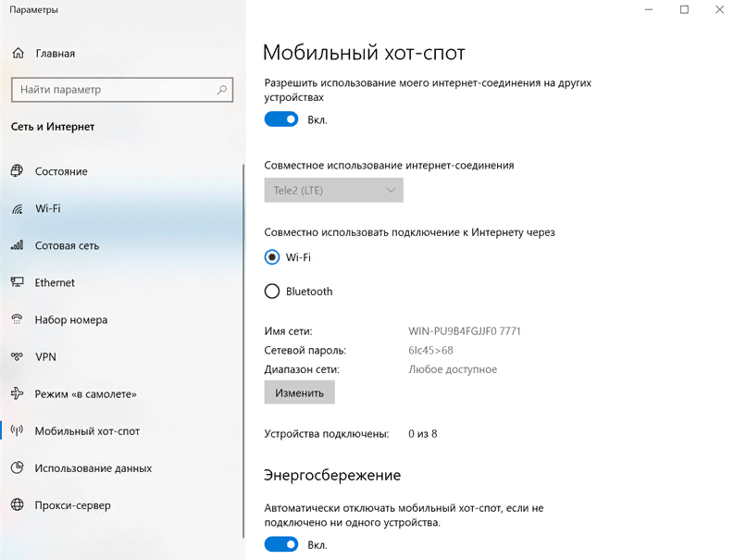
Task: Select the Bluetooth radio button
Action: [x=272, y=292]
